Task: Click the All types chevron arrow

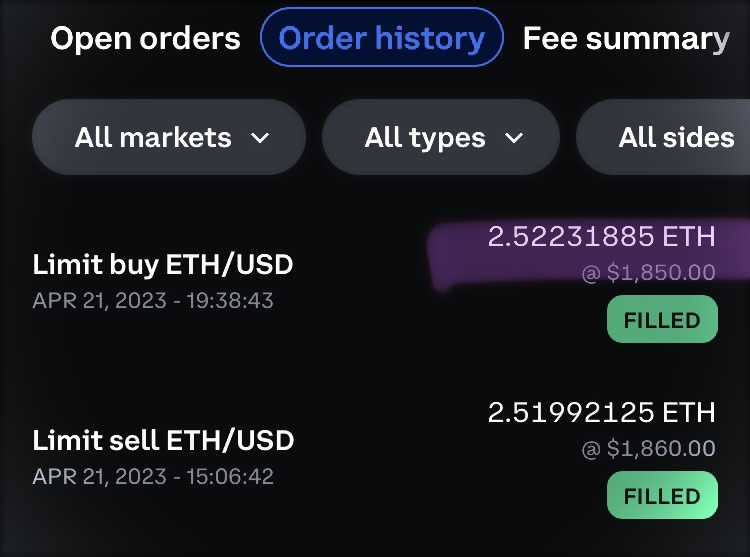Action: 514,138
